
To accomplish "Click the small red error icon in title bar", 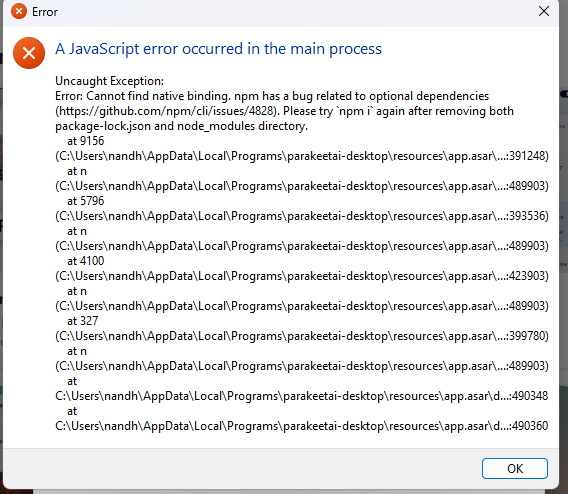I will 19,11.
